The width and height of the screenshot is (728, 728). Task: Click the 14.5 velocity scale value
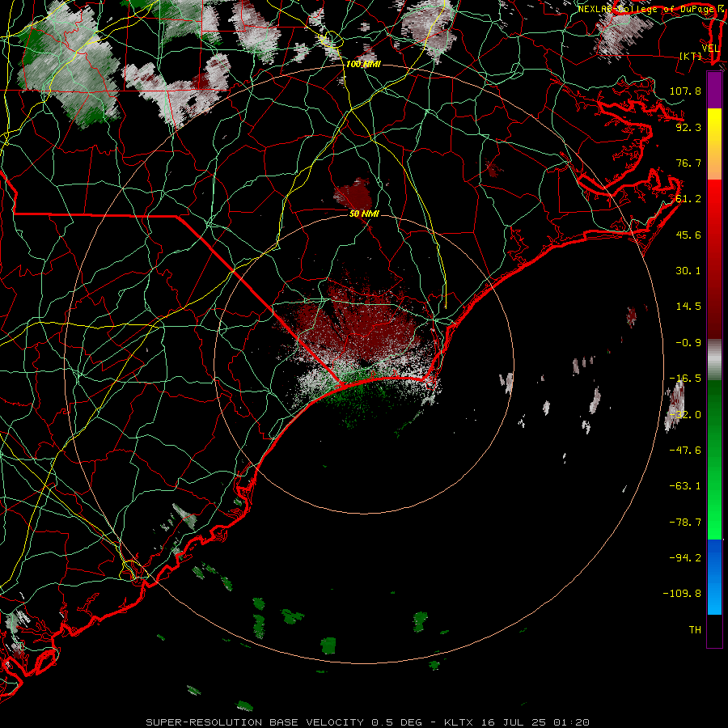[x=688, y=307]
